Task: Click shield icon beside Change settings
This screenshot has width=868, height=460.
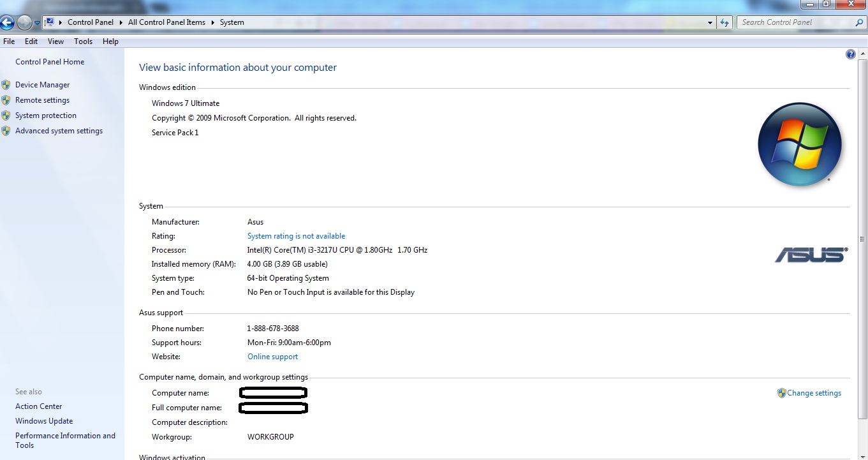Action: tap(782, 393)
